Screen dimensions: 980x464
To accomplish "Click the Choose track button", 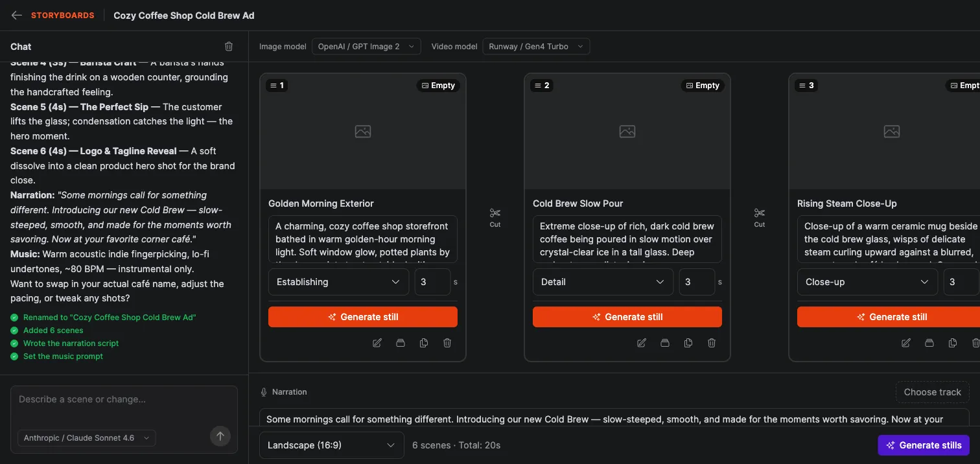I will coord(932,392).
